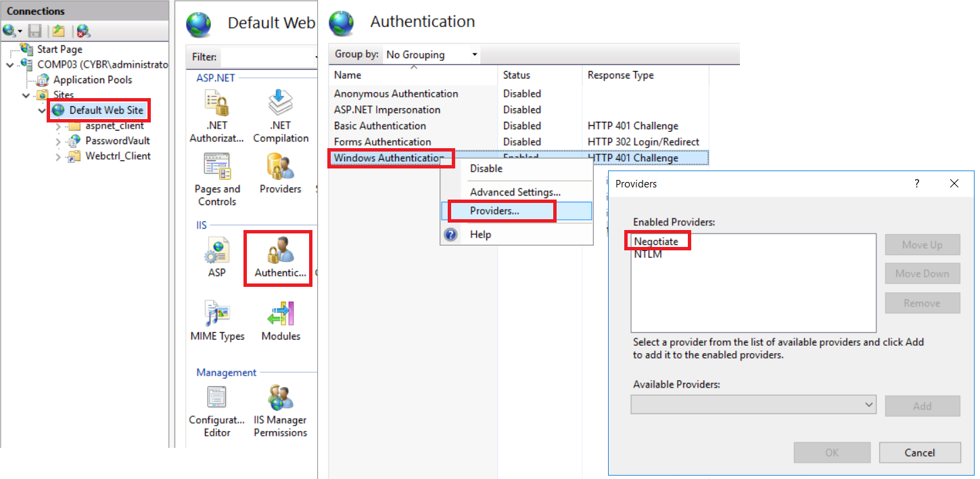Collapse the Sites tree node
This screenshot has height=479, width=980.
(26, 95)
